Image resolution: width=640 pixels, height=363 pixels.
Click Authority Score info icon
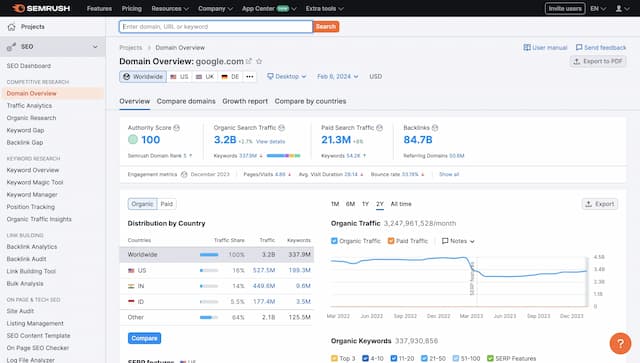(x=176, y=128)
